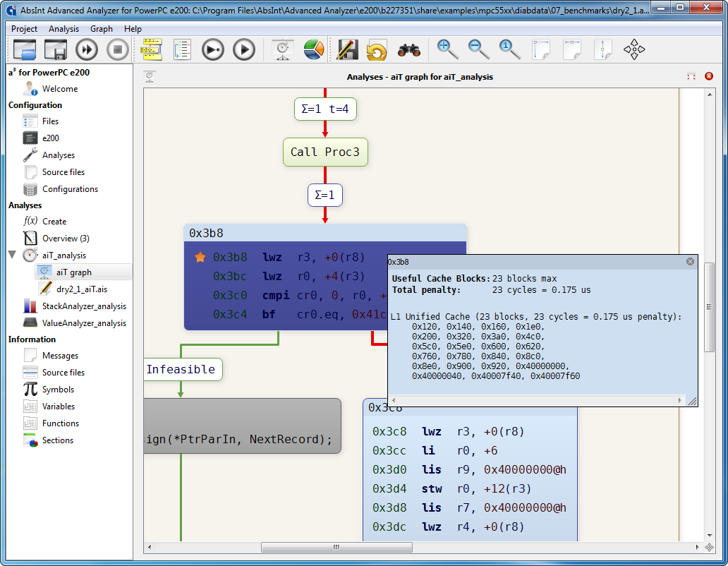Image resolution: width=728 pixels, height=566 pixels.
Task: Open Source files under Configuration
Action: [x=63, y=171]
